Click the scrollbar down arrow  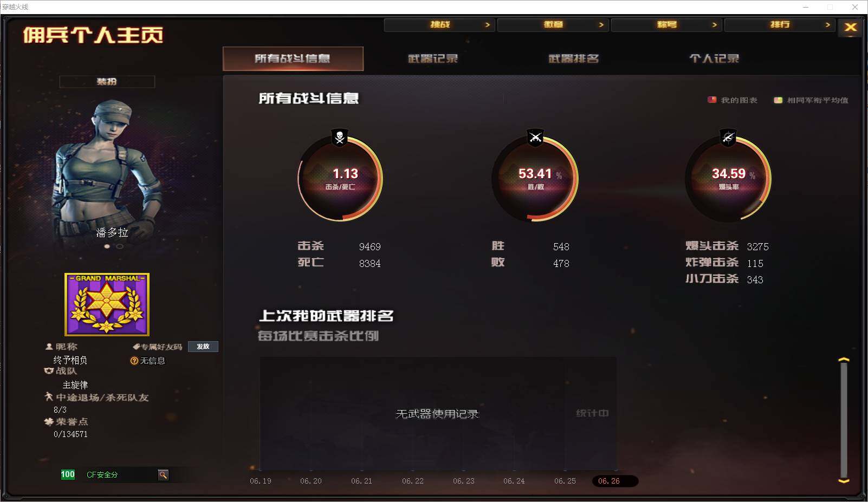844,480
